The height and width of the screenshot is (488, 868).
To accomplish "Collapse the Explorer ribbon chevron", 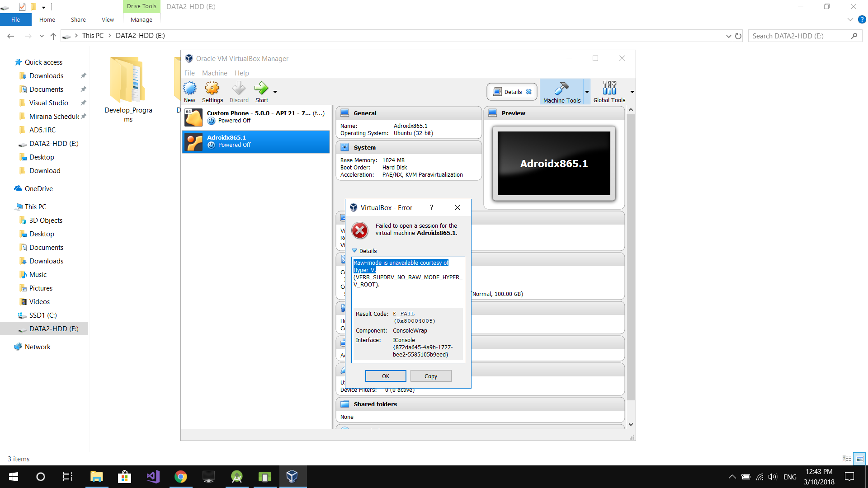I will pyautogui.click(x=850, y=19).
